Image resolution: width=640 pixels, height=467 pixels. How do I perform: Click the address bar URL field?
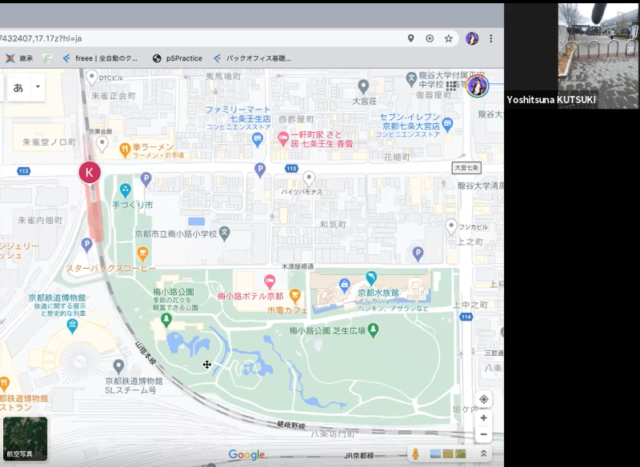click(x=200, y=39)
